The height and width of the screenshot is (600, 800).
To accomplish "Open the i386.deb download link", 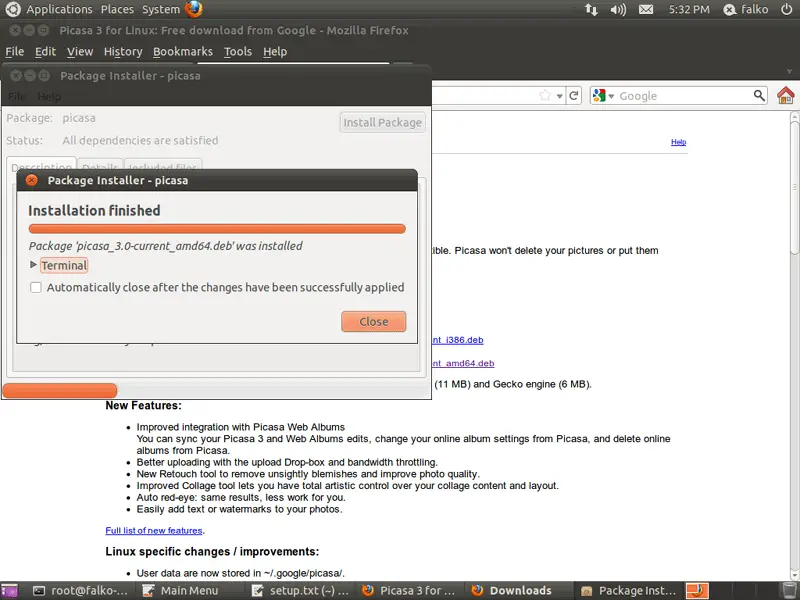I will tap(458, 340).
